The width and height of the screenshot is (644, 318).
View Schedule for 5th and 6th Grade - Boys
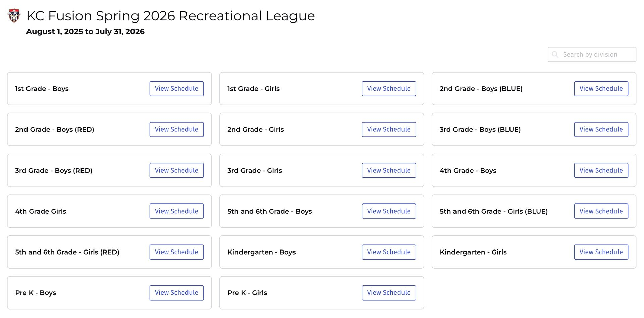point(389,211)
